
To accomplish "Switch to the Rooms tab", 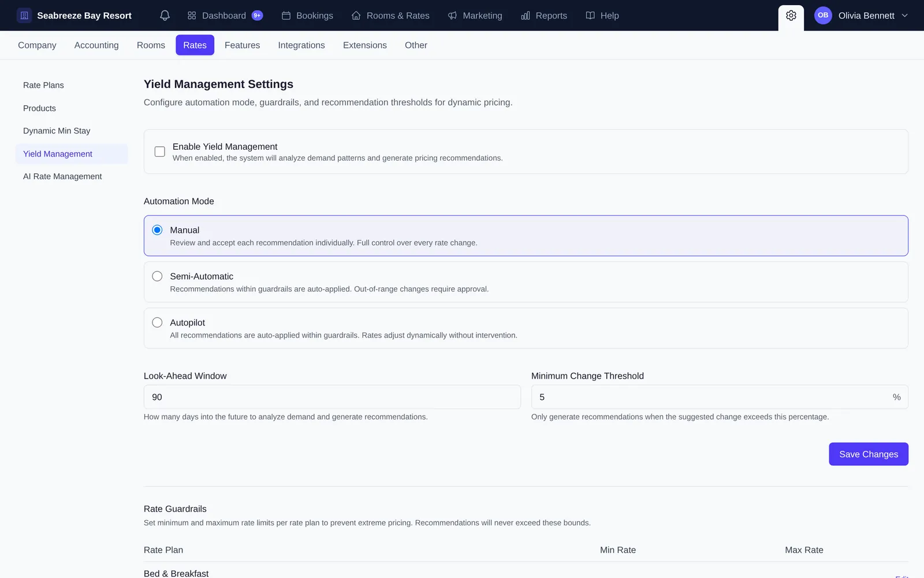I will coord(151,45).
